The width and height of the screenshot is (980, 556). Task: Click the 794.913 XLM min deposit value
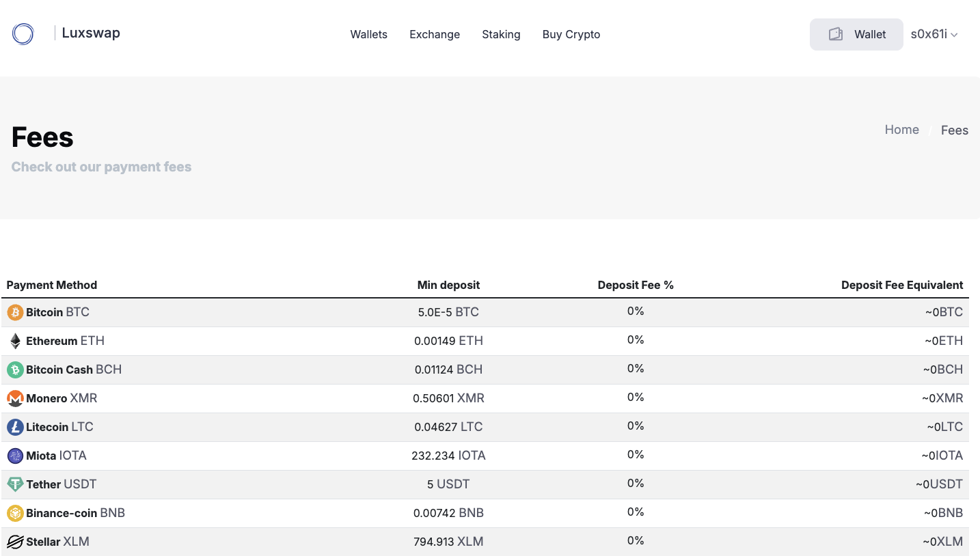[448, 542]
